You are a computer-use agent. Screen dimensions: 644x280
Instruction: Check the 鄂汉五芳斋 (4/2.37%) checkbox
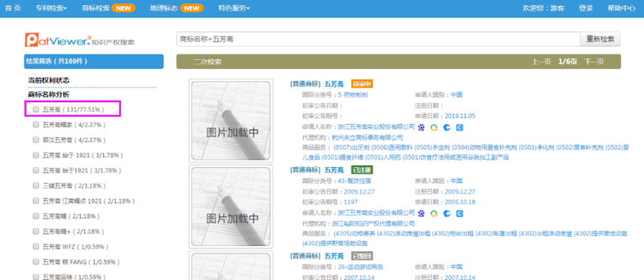pyautogui.click(x=36, y=140)
